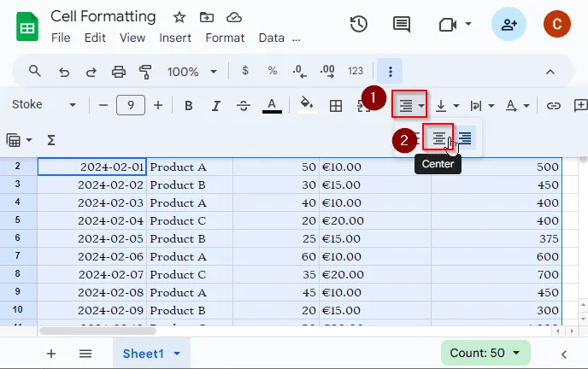Screen dimensions: 588x369
Task: Undo the last action
Action: pos(64,72)
